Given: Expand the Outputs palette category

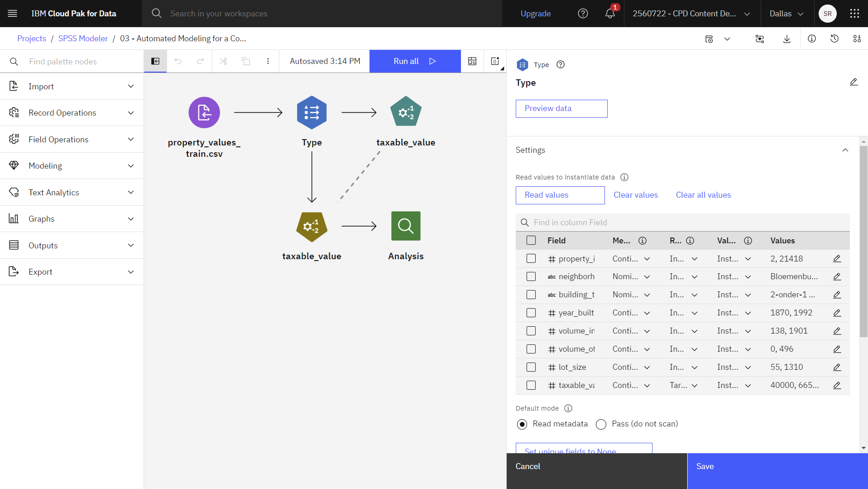Looking at the screenshot, I should pyautogui.click(x=72, y=245).
